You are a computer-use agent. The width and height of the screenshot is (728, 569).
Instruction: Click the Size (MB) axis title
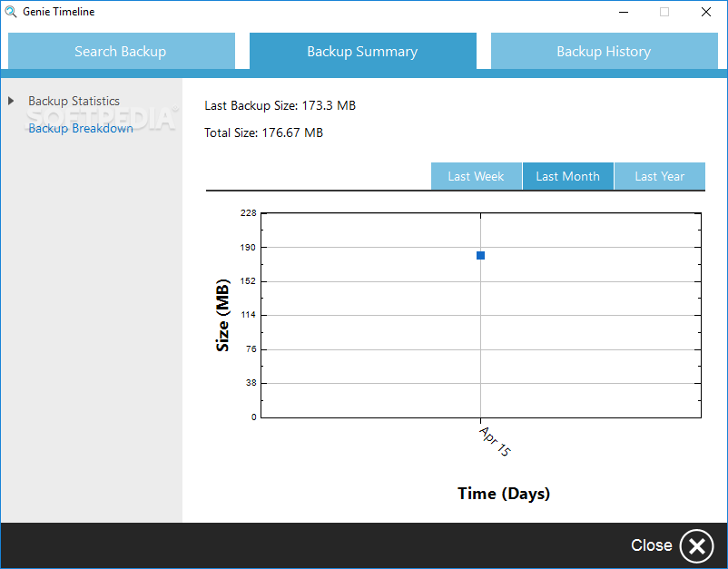[223, 315]
